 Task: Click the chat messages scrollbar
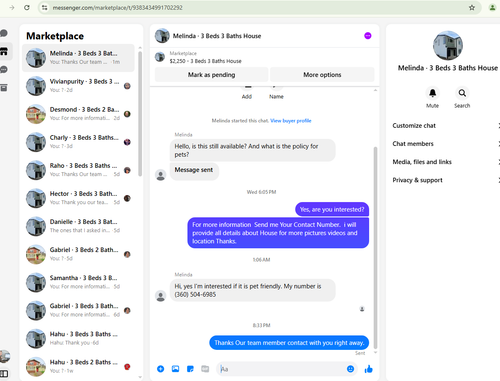375,247
